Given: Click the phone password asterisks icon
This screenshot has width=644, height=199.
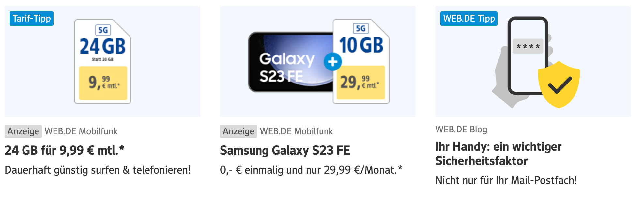Looking at the screenshot, I should (528, 47).
